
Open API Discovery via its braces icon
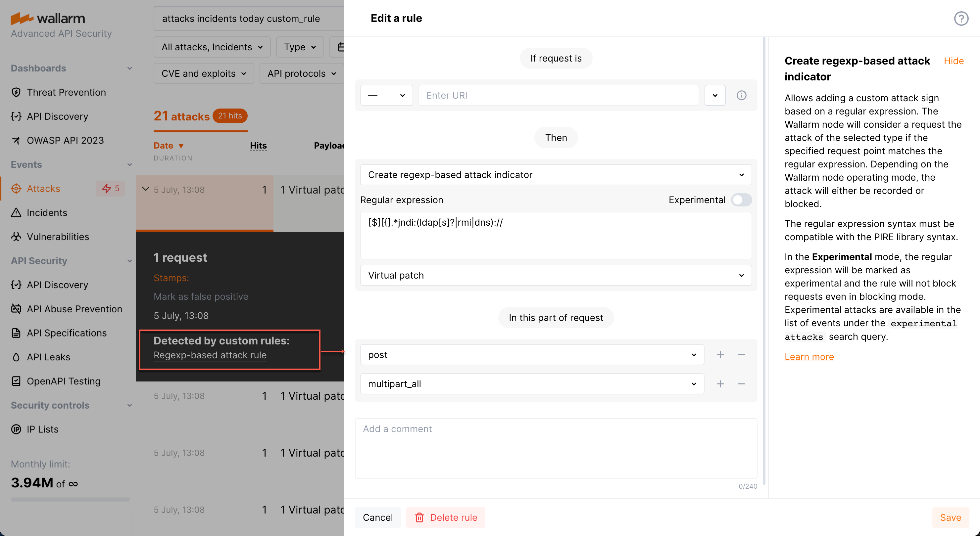16,116
